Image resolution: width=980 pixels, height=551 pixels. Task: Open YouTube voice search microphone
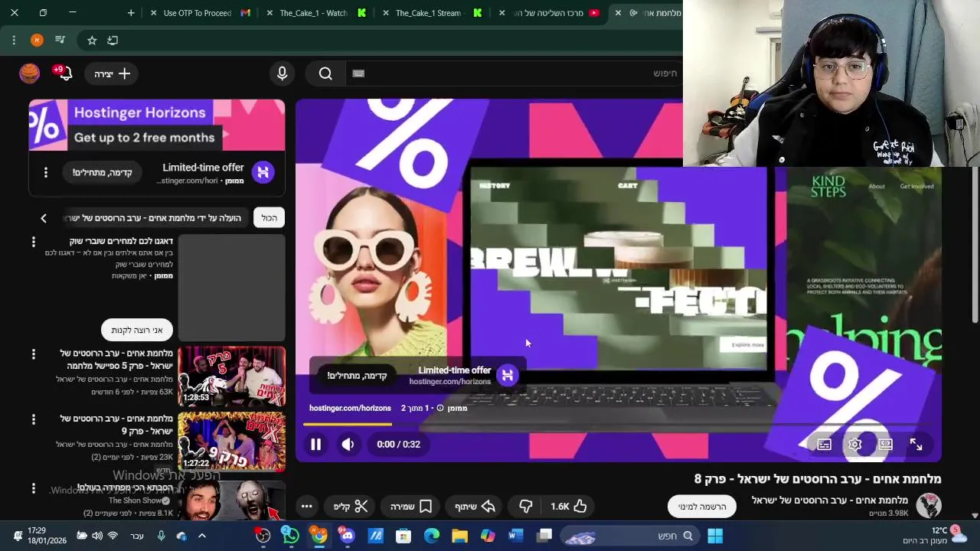(282, 73)
